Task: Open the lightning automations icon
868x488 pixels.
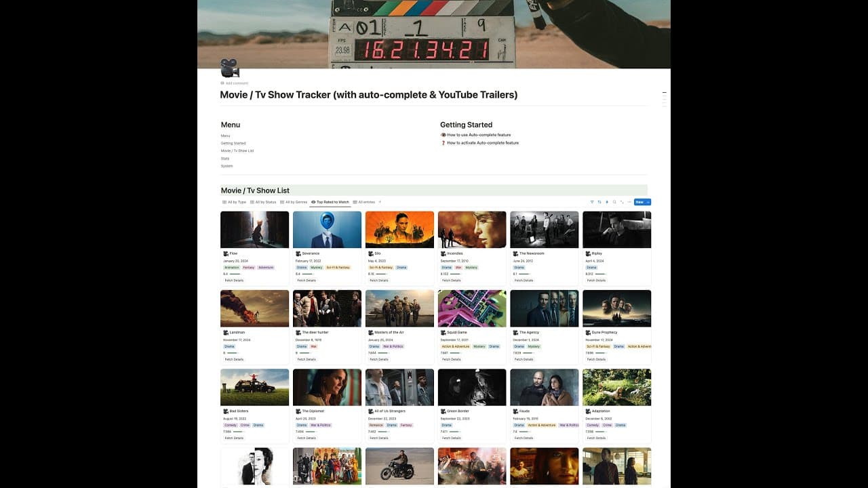Action: pos(607,202)
